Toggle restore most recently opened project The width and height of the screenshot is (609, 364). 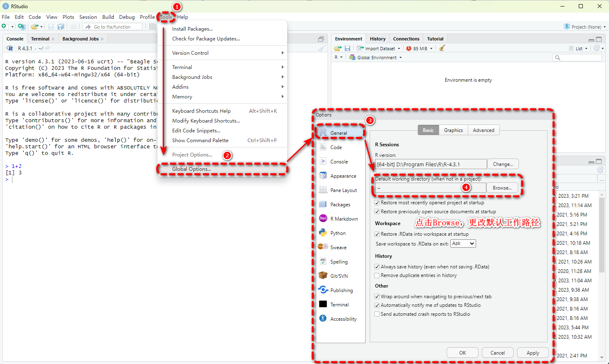[377, 203]
